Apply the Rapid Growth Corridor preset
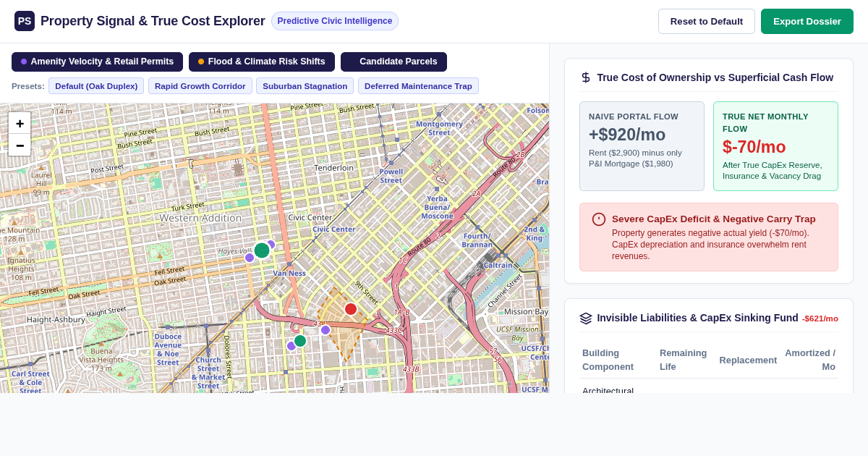The image size is (868, 456). point(200,86)
